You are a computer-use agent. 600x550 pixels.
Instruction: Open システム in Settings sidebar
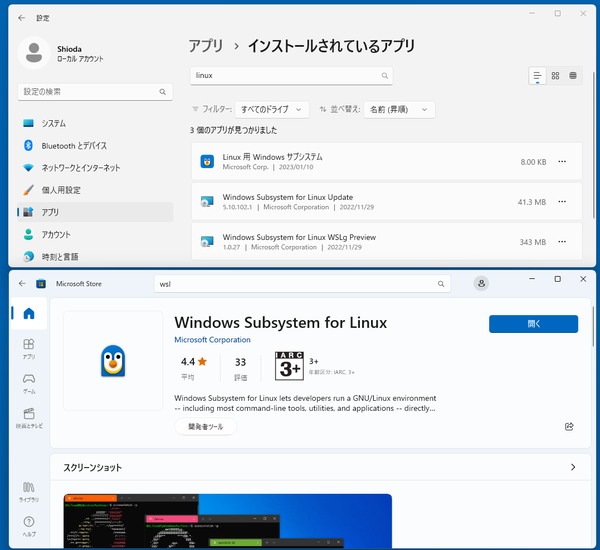pos(95,123)
